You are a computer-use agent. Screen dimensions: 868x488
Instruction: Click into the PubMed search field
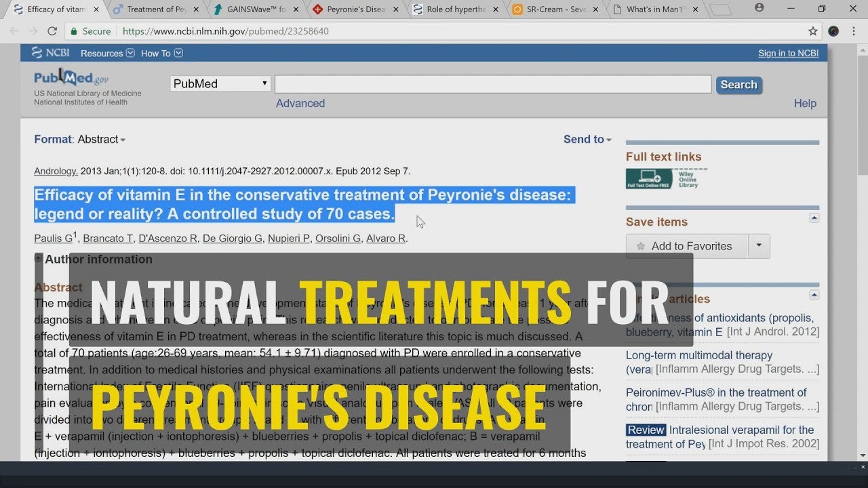point(493,84)
